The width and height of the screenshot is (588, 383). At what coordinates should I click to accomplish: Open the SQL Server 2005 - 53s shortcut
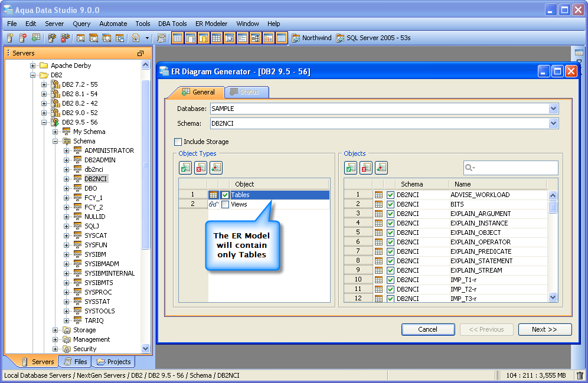coord(373,38)
